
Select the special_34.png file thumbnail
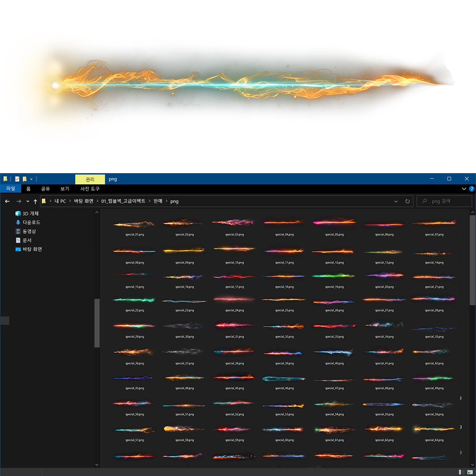pos(384,325)
